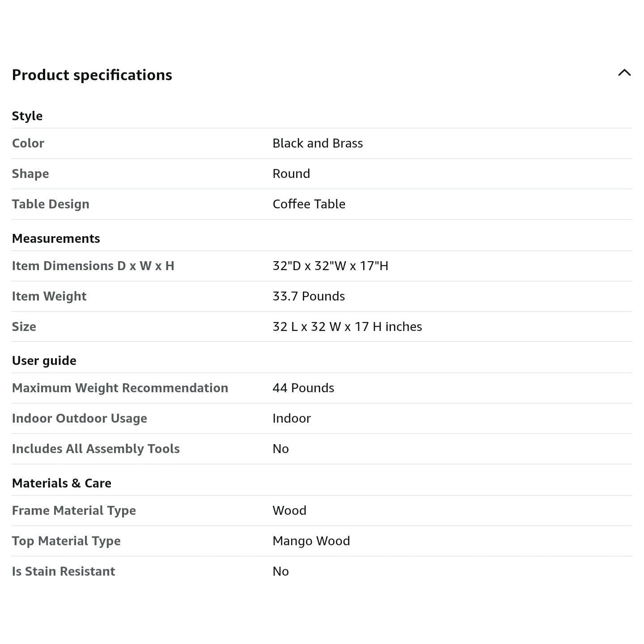Click the Shape label
Screen dimensions: 644x644
pos(30,174)
